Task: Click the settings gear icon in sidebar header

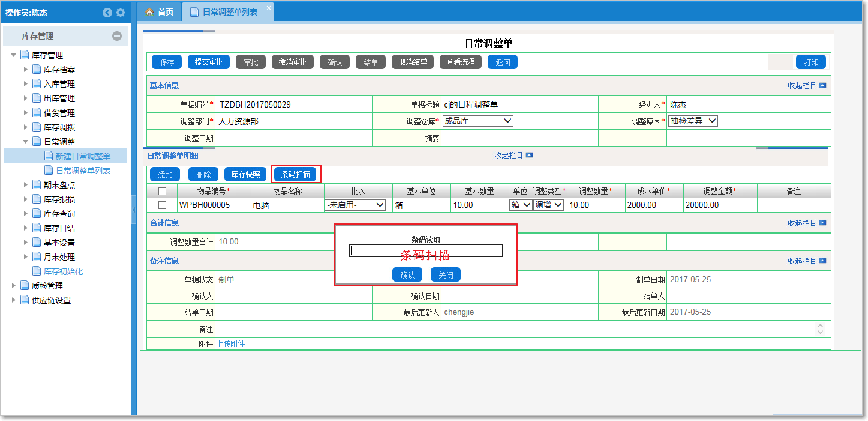Action: pos(121,13)
